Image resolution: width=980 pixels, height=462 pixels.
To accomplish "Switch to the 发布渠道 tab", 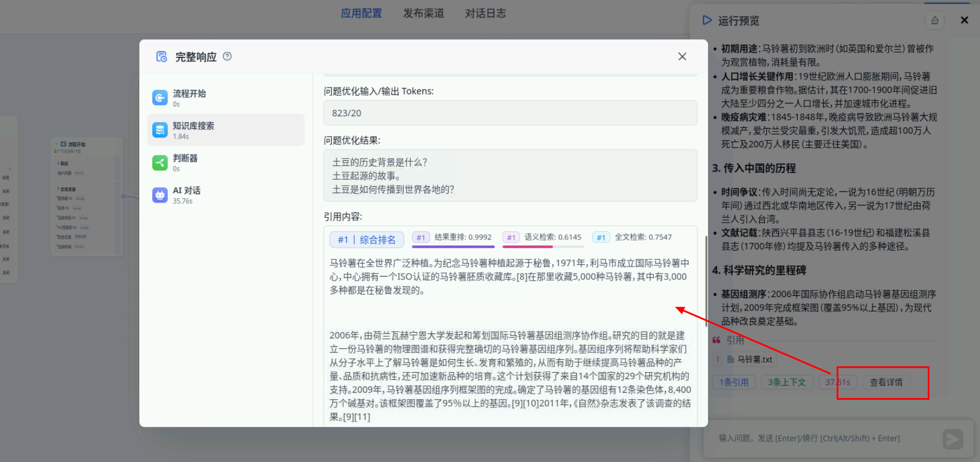I will pyautogui.click(x=424, y=14).
